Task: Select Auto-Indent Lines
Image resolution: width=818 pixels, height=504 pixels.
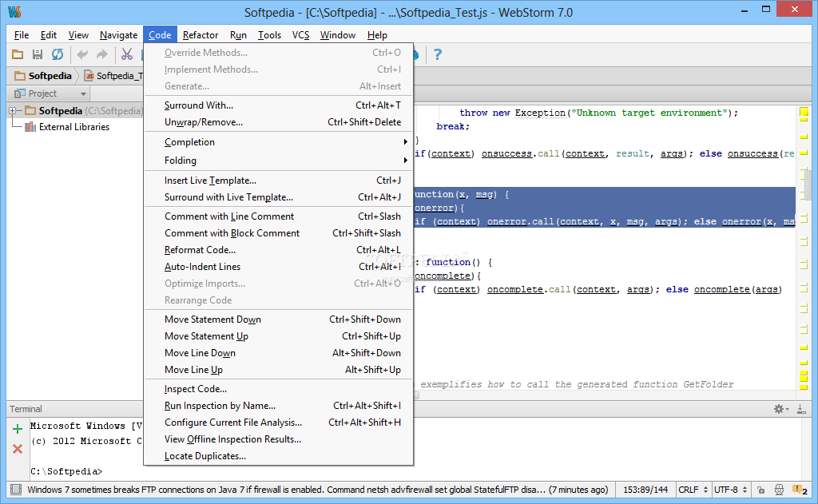Action: (x=279, y=267)
